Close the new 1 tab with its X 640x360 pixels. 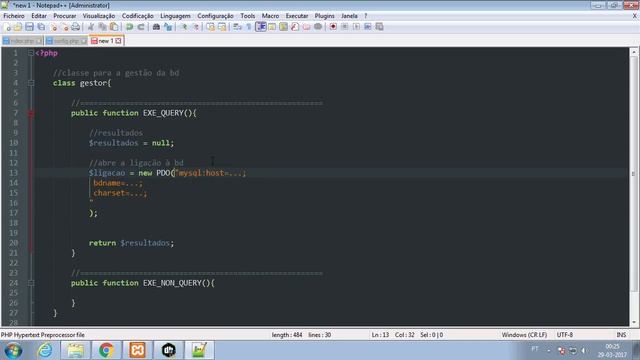pos(118,41)
